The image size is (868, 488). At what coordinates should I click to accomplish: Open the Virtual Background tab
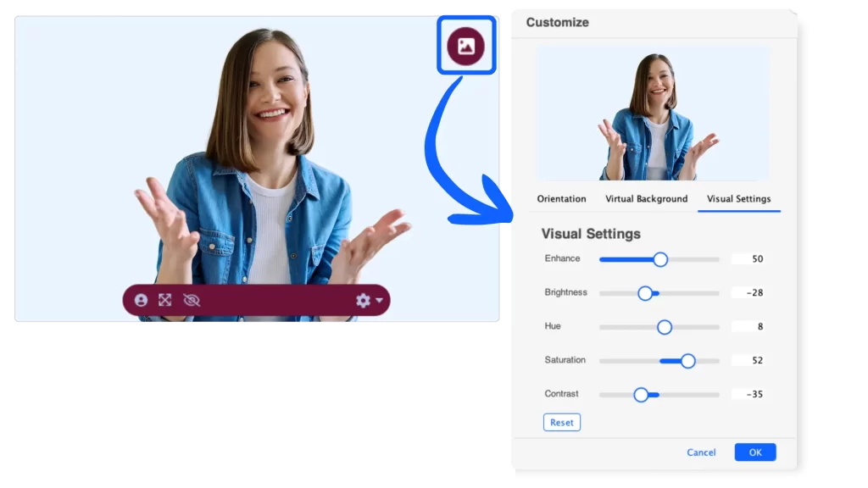click(646, 199)
